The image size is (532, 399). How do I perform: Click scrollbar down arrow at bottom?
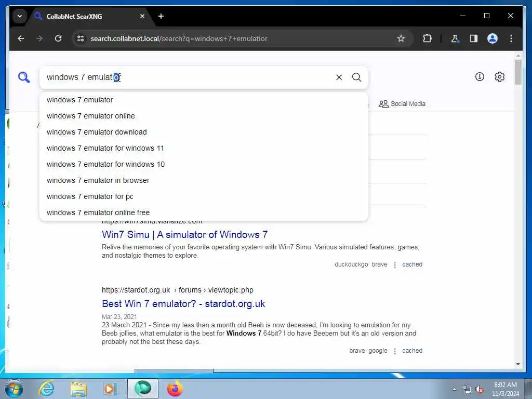tap(518, 364)
